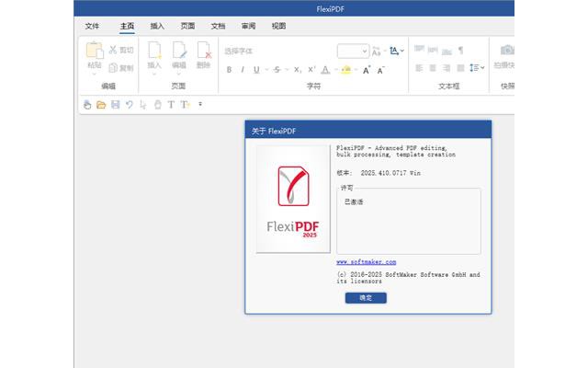This screenshot has height=368, width=588.
Task: Click the 编辑 edit page icon
Action: point(179,51)
